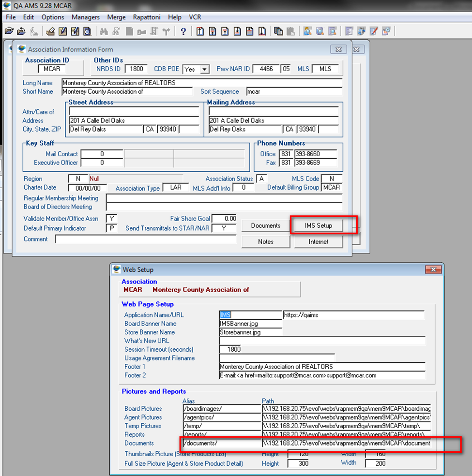Viewport: 472px width, 476px height.
Task: Click the copy pages icon in toolbar
Action: 278,31
